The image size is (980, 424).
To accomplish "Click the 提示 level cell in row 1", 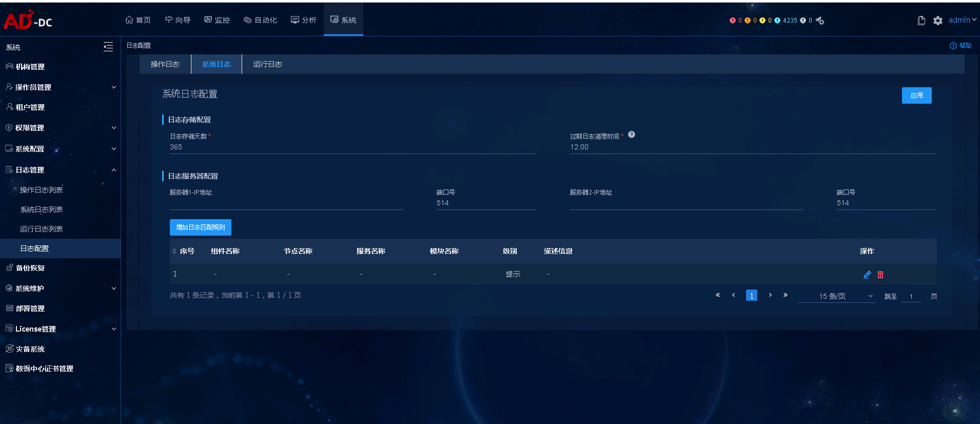I will (x=513, y=274).
